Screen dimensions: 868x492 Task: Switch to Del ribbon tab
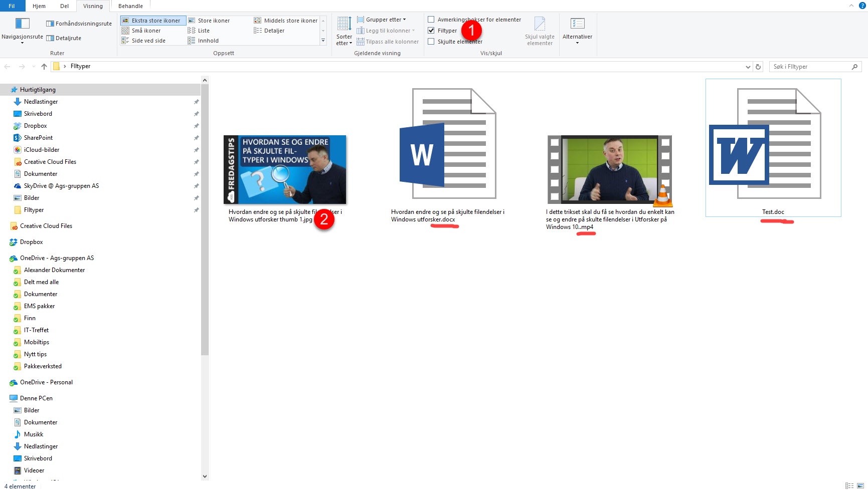65,6
